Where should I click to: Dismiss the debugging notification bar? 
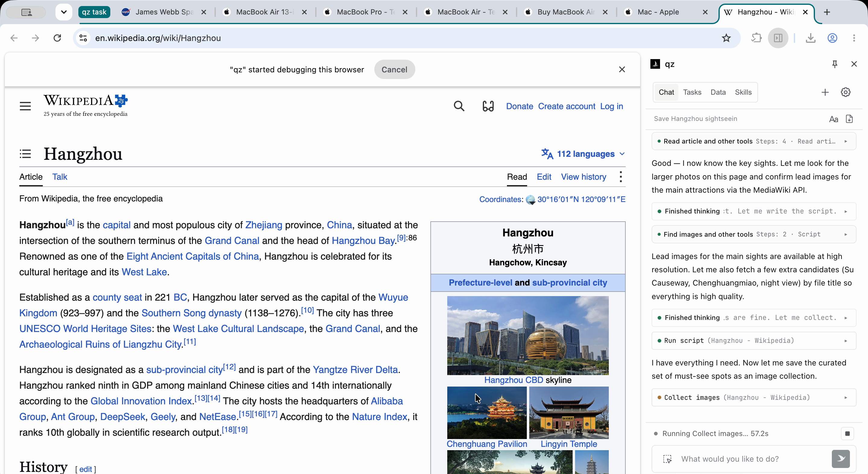pyautogui.click(x=622, y=69)
